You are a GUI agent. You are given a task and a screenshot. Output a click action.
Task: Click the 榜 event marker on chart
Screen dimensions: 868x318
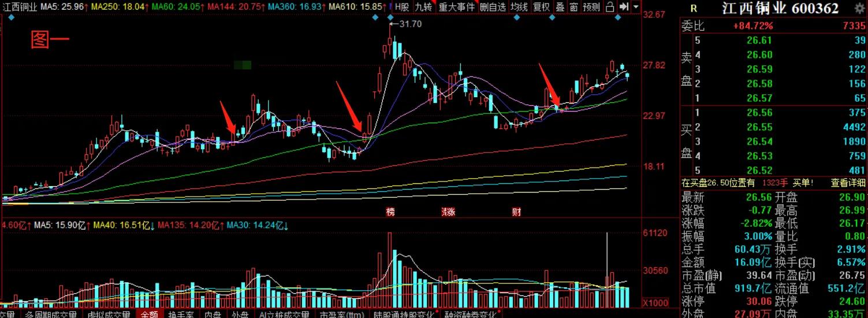click(391, 212)
